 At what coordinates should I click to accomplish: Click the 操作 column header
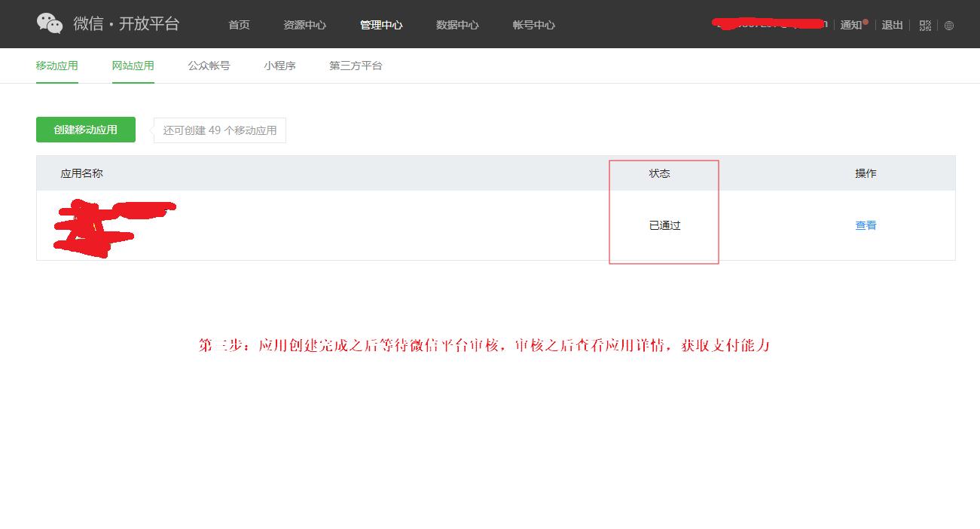point(866,173)
